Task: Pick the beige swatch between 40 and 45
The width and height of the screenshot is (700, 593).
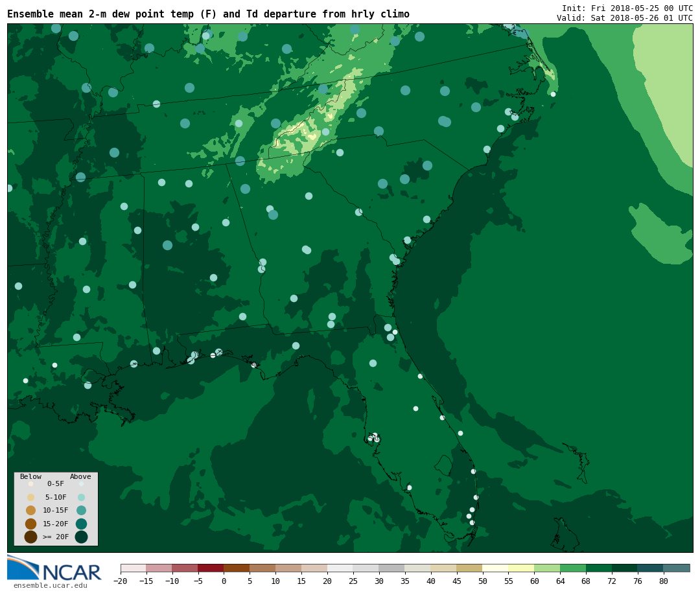Action: click(444, 568)
